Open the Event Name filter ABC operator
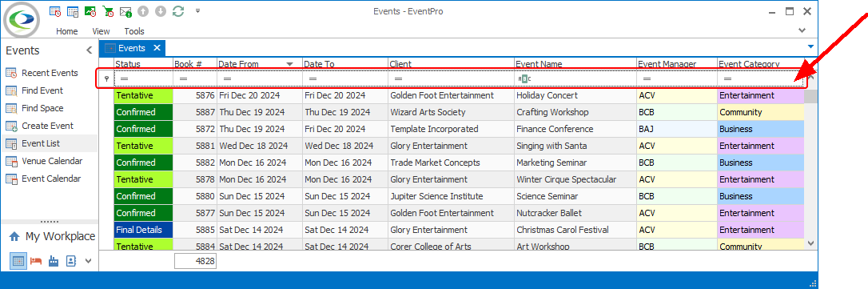The height and width of the screenshot is (289, 868). coord(524,79)
